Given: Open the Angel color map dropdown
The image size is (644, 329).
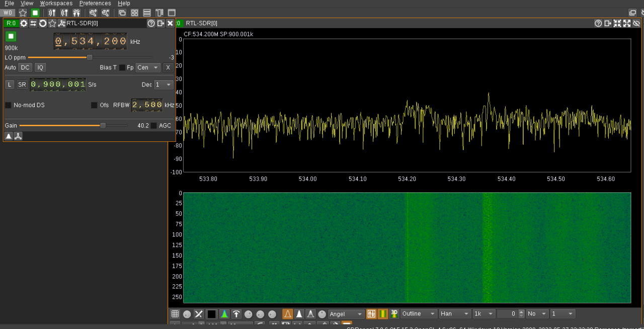Looking at the screenshot, I should click(x=346, y=314).
